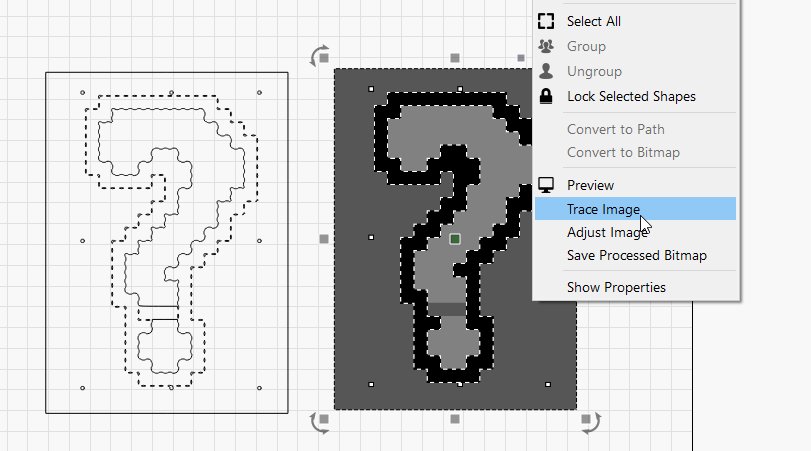Click the Select All dashed-square icon
This screenshot has height=451, width=811.
(546, 21)
